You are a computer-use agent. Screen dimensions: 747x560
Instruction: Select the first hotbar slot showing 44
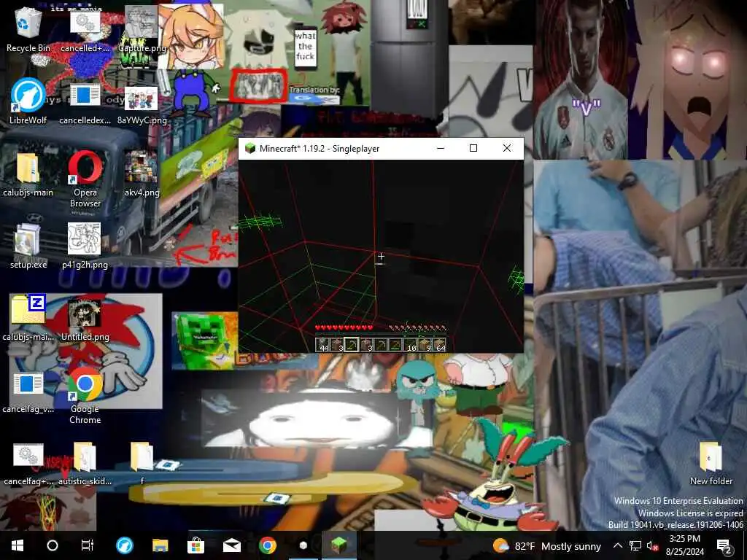tap(323, 345)
